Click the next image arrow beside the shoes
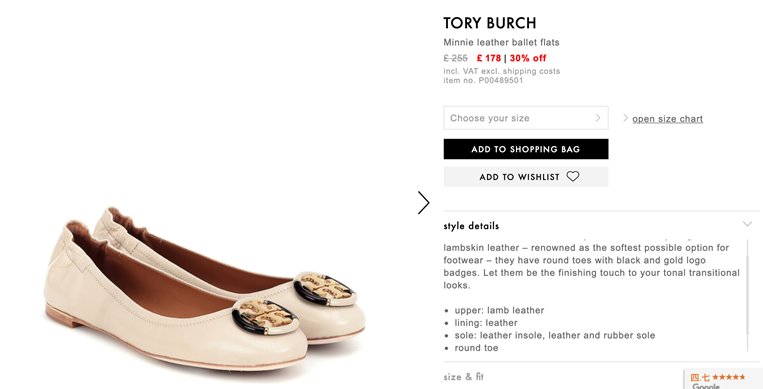The width and height of the screenshot is (763, 389). 423,203
